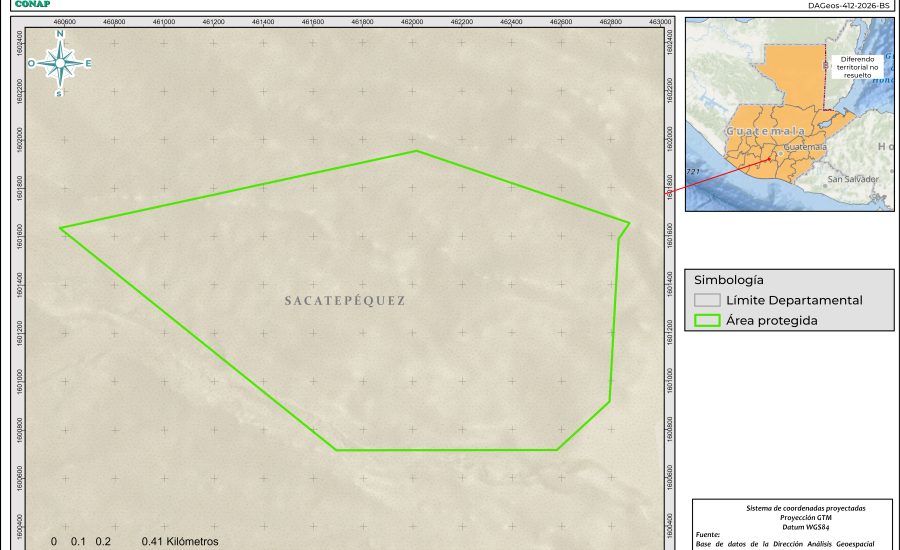900x550 pixels.
Task: Click the Diferendo territorial no resuelto callout
Action: pyautogui.click(x=857, y=67)
